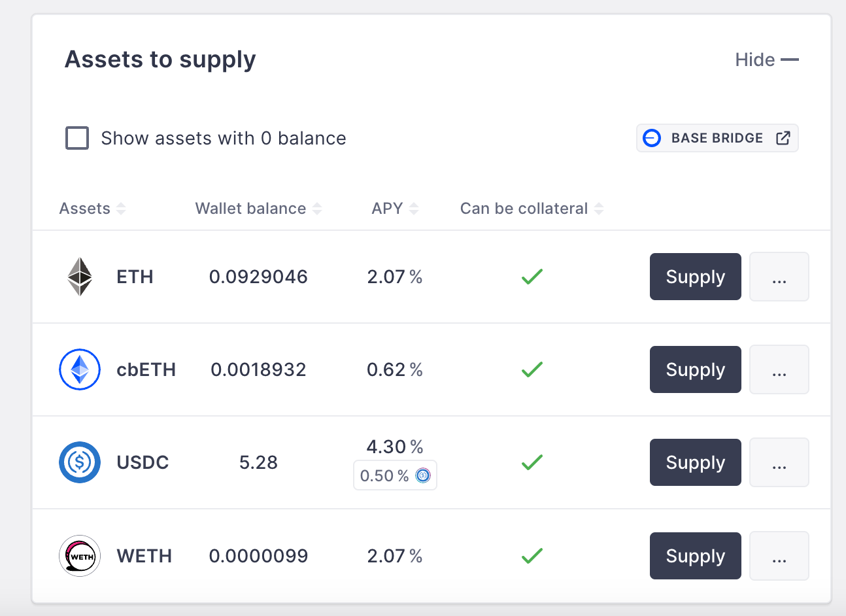The image size is (846, 616).
Task: Enable Show assets with 0 balance checkbox
Action: click(x=77, y=138)
